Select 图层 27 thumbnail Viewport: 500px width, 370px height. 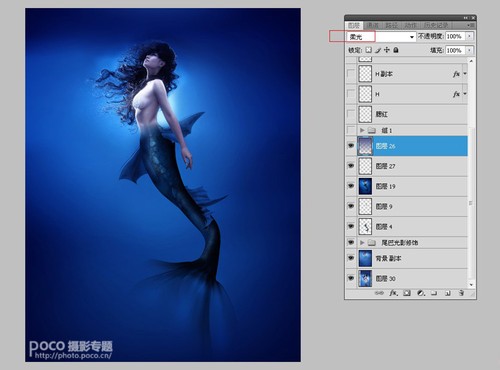click(365, 166)
